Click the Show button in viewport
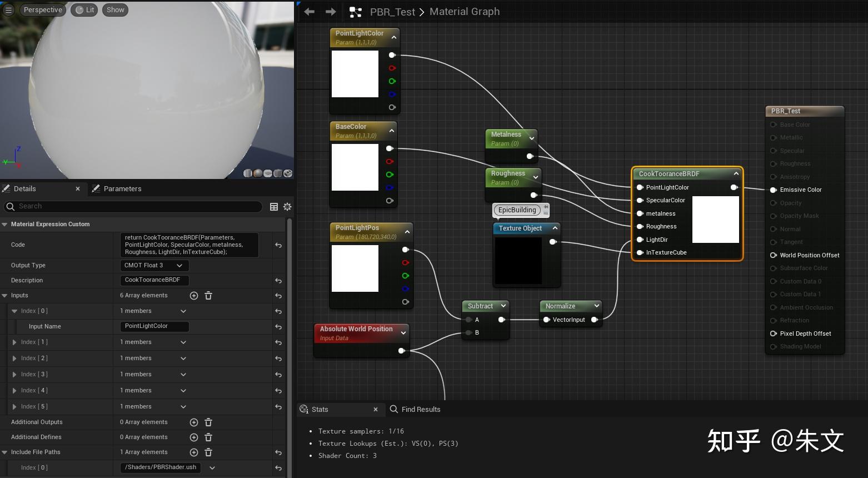 (x=115, y=10)
